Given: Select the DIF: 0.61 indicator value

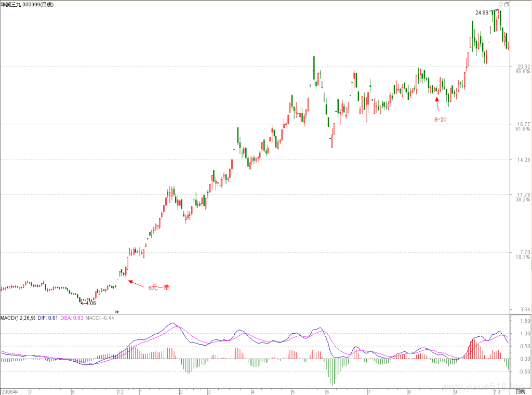Looking at the screenshot, I should pyautogui.click(x=47, y=318).
